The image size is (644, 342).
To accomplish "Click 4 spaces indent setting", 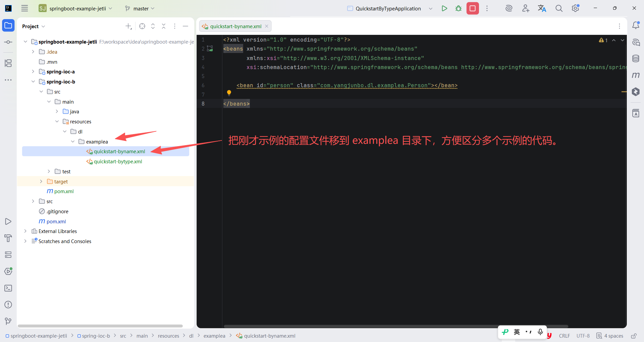I will click(x=610, y=336).
